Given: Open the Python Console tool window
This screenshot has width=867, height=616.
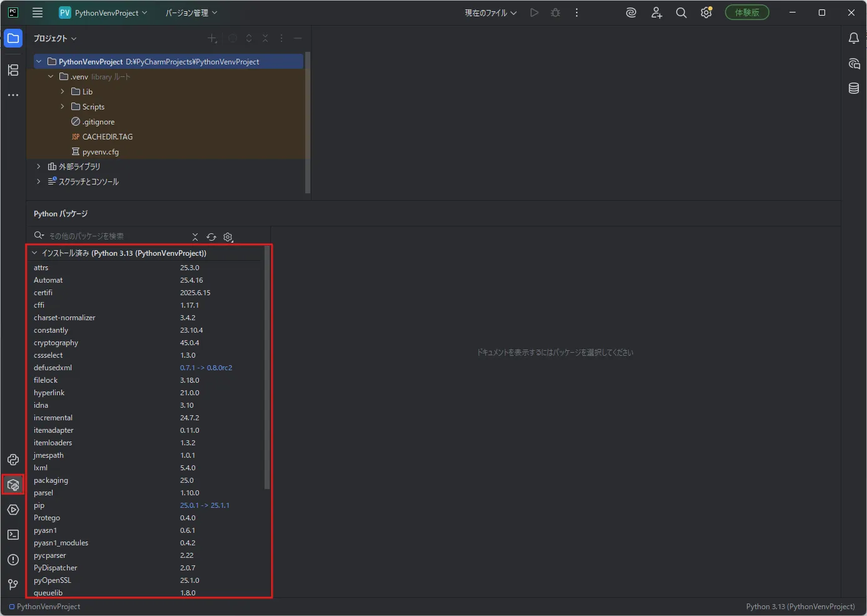Looking at the screenshot, I should tap(13, 460).
